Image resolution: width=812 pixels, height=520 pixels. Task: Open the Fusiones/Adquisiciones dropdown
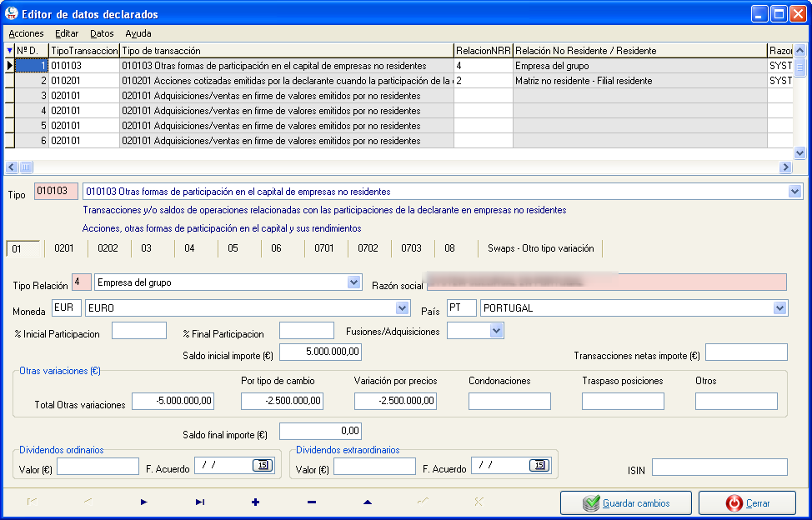pyautogui.click(x=496, y=330)
